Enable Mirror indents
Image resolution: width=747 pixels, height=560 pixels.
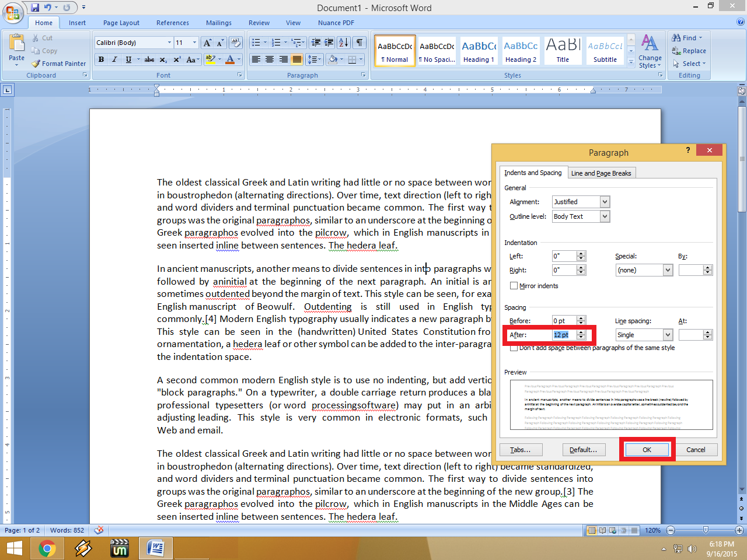tap(514, 285)
